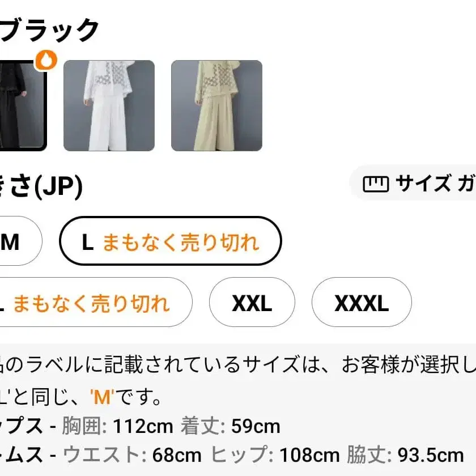Click the 着丈 59cm measurement
The height and width of the screenshot is (476, 476).
click(231, 426)
